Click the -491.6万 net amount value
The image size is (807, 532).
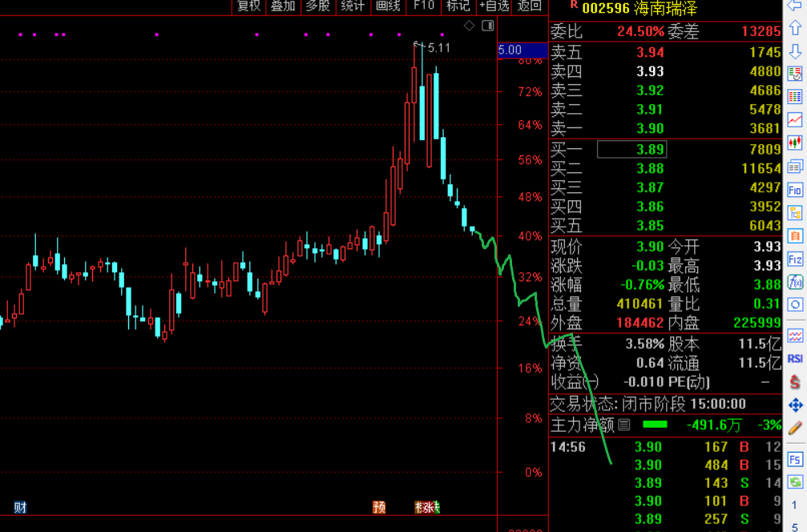tap(714, 425)
